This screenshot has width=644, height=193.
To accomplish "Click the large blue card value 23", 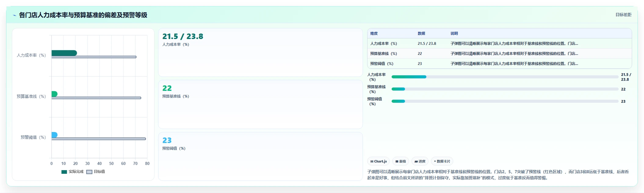I will pos(167,141).
